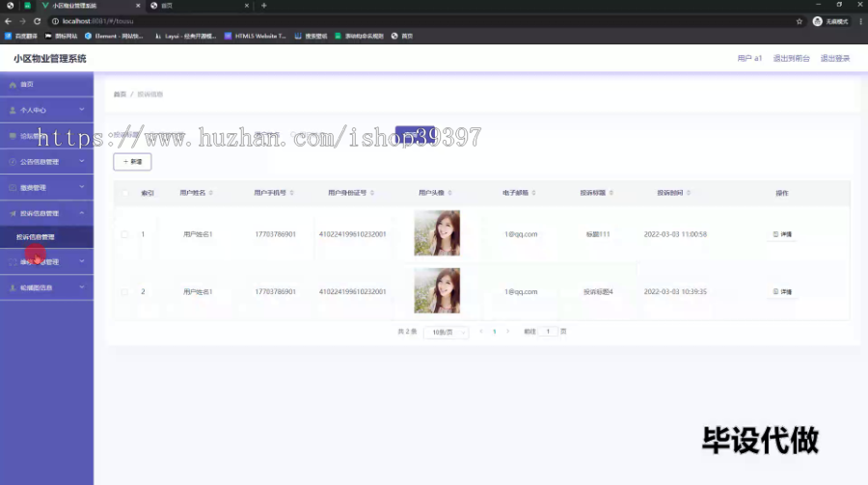This screenshot has height=485, width=868.
Task: Sort table by 投诉标题 column arrows
Action: 611,193
